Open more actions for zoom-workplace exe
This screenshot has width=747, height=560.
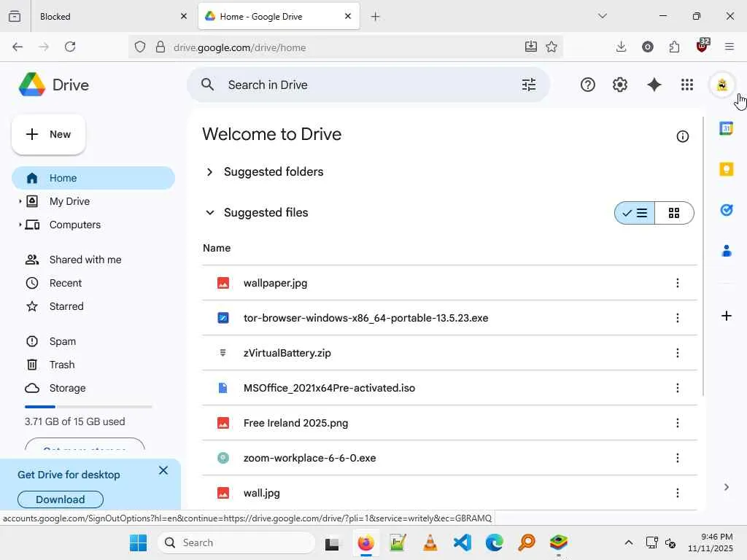pyautogui.click(x=677, y=458)
